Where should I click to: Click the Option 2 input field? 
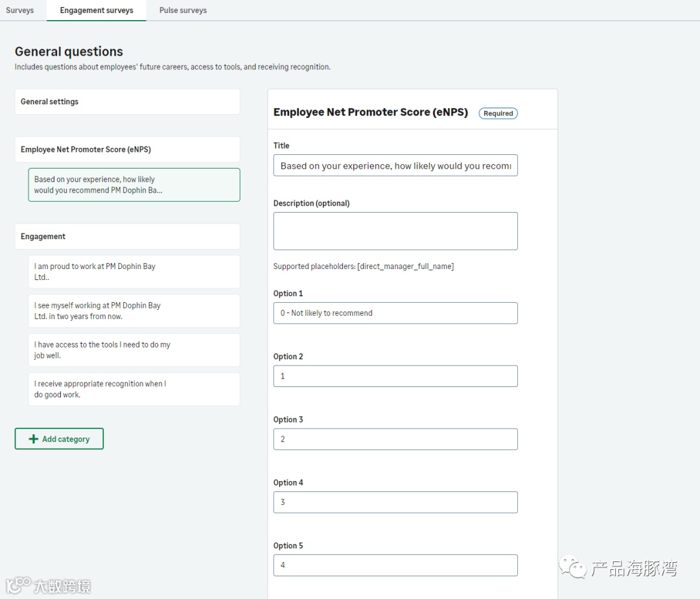(x=395, y=376)
